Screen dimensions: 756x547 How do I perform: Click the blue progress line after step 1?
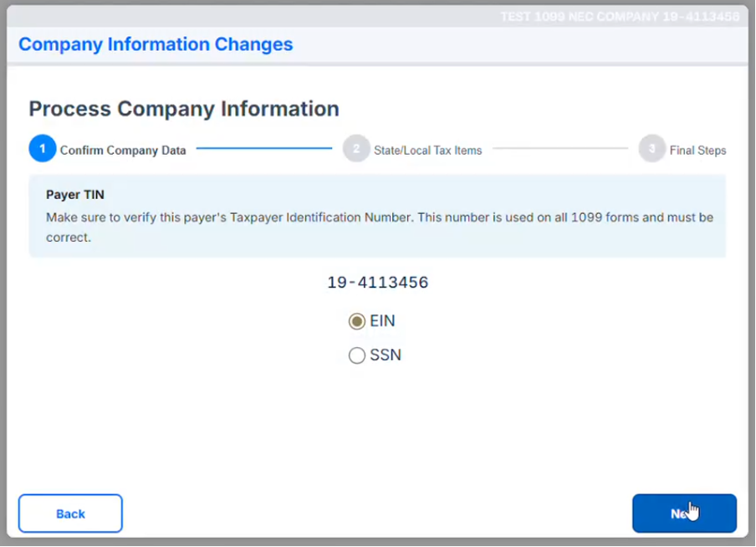264,149
